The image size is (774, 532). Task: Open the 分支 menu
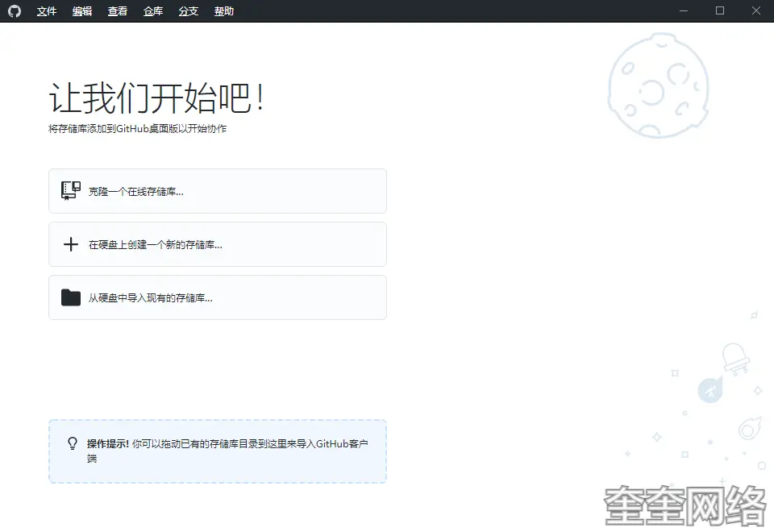(189, 10)
